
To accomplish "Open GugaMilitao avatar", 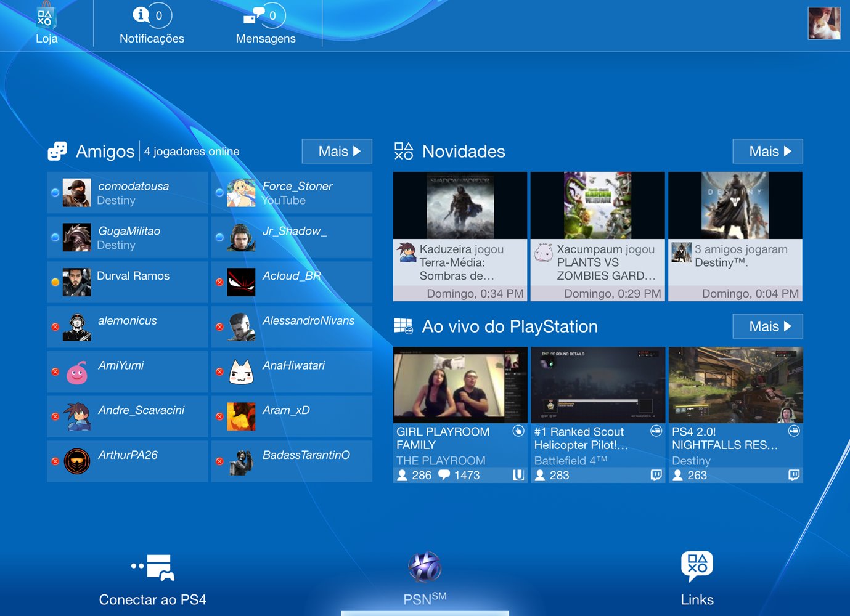I will click(77, 237).
